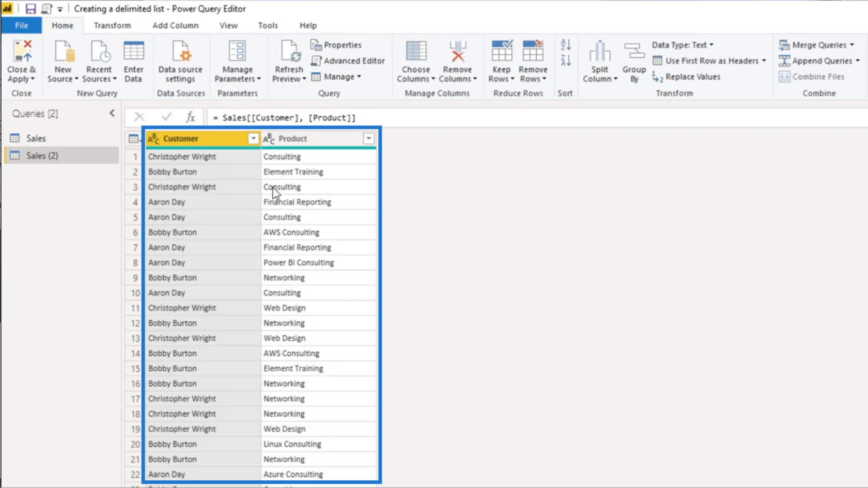868x488 pixels.
Task: Open Recent Sources icon
Action: click(x=99, y=51)
